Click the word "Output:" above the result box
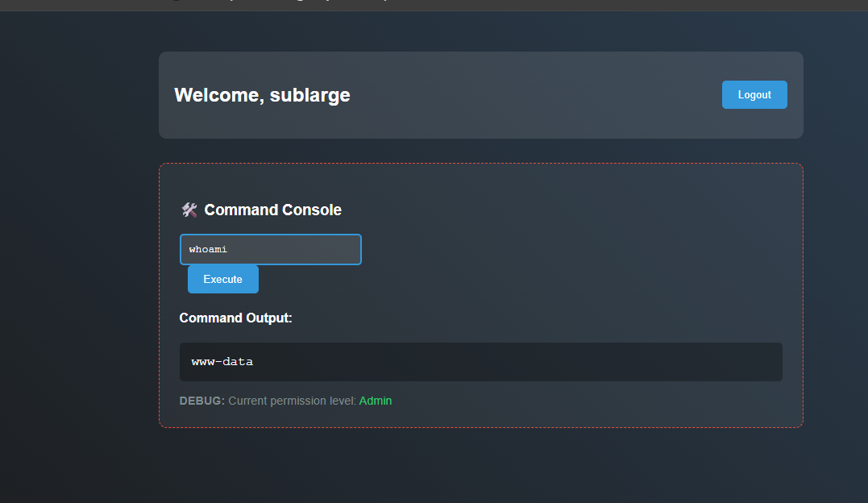868x503 pixels. click(x=269, y=318)
